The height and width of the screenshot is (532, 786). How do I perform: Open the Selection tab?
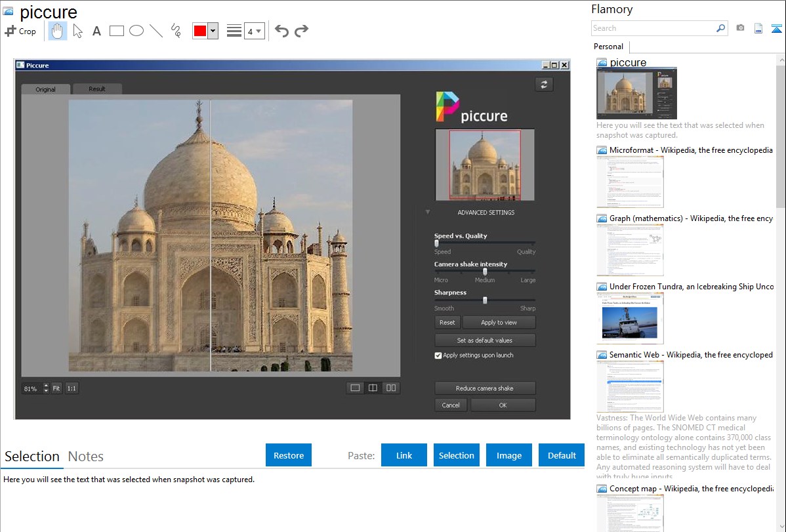[32, 457]
